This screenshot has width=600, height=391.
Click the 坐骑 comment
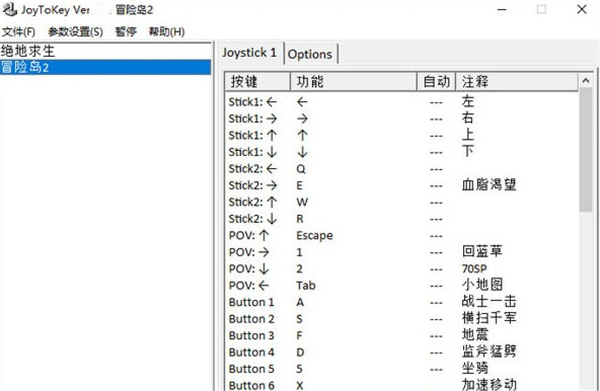(475, 368)
